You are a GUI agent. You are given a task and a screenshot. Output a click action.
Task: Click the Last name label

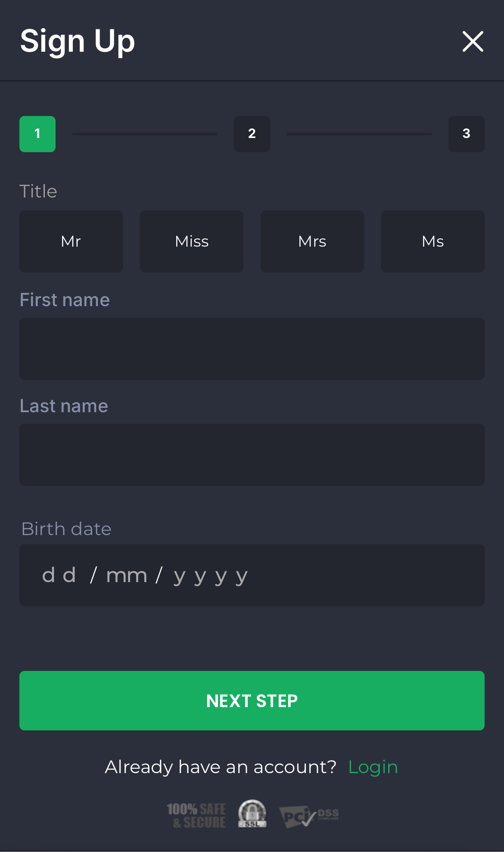point(64,406)
